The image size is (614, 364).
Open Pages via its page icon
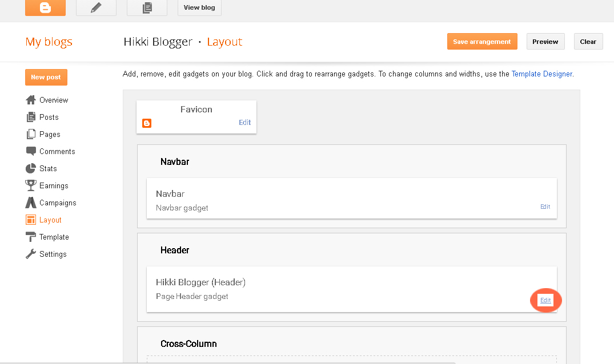[x=31, y=134]
